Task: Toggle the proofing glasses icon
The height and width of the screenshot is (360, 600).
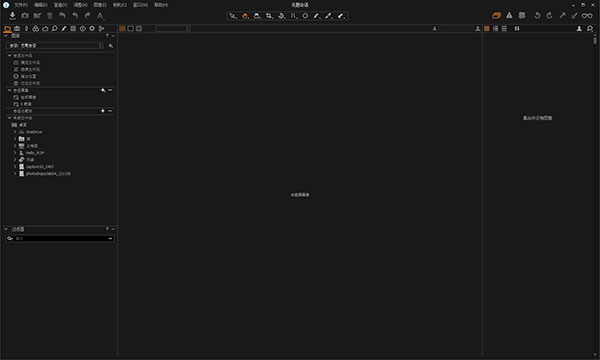Action: (x=587, y=16)
